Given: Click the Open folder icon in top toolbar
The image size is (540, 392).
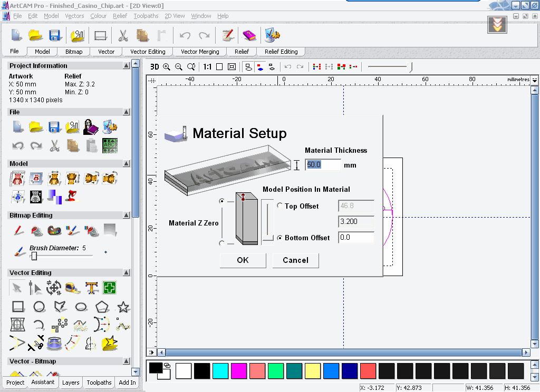Looking at the screenshot, I should pos(35,35).
